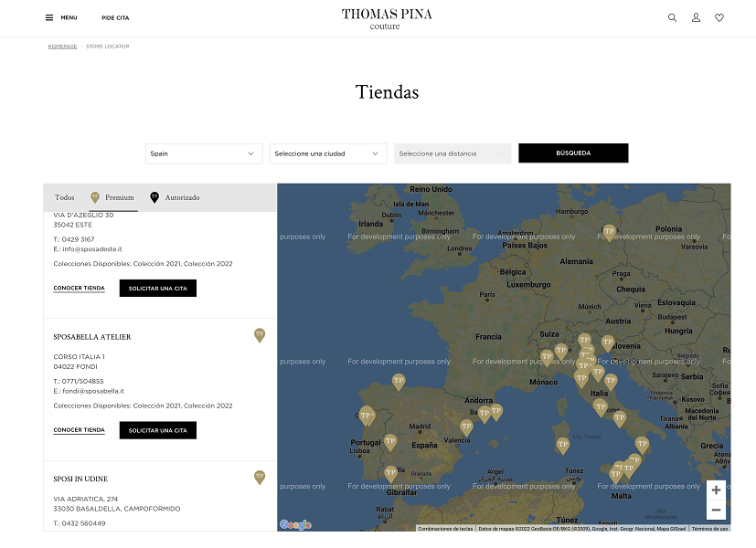Open the Spain country dropdown

[204, 153]
